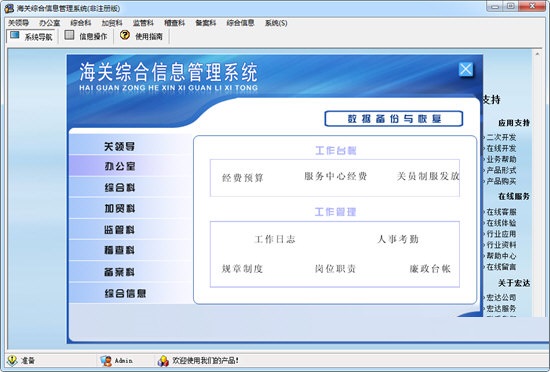The height and width of the screenshot is (372, 550).
Task: Open the 办公室 menu
Action: click(49, 23)
